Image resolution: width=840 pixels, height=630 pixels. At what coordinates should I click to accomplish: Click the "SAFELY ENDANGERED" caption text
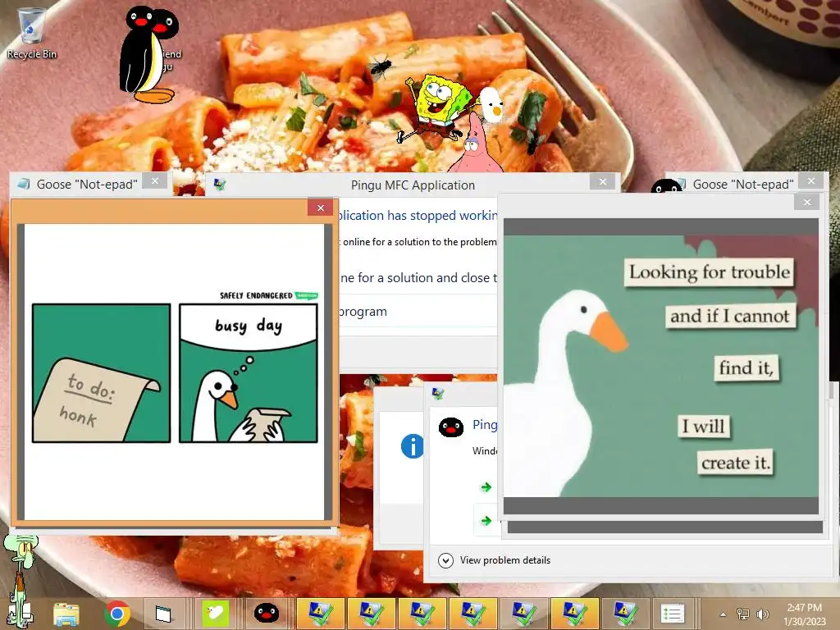[256, 295]
